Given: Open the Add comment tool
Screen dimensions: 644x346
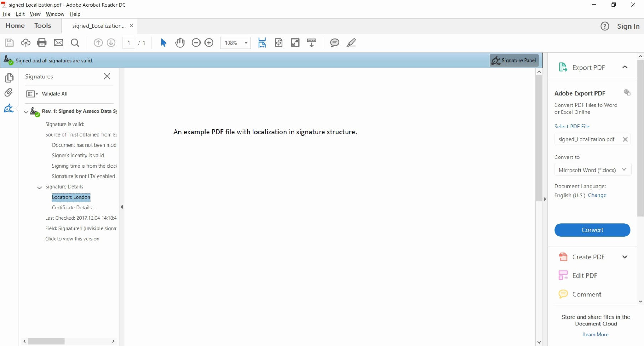Looking at the screenshot, I should click(x=334, y=42).
